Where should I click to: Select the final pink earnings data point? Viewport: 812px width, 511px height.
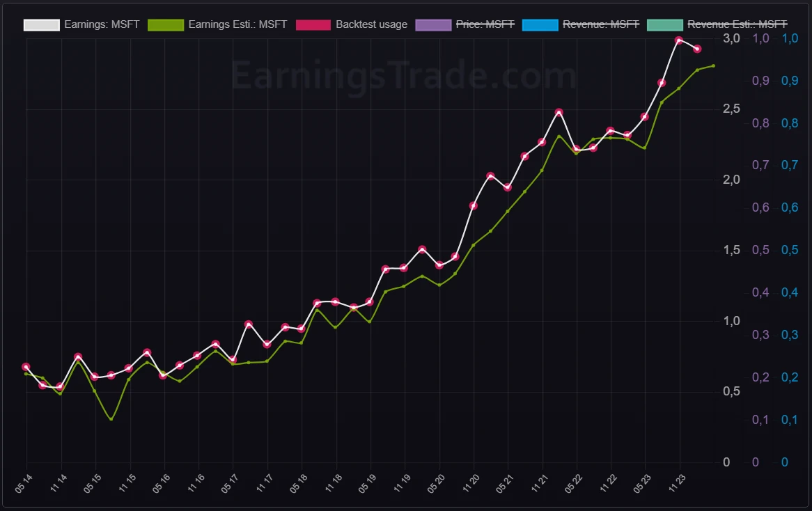[697, 49]
